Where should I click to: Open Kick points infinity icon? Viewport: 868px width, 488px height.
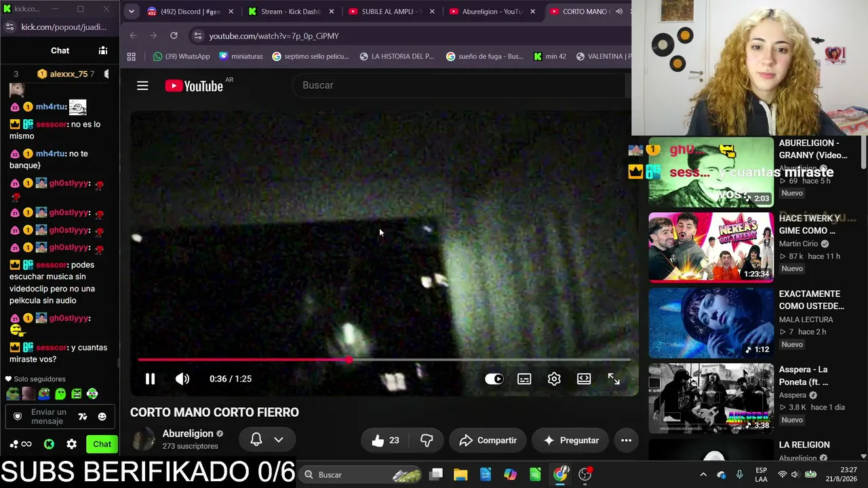point(21,445)
